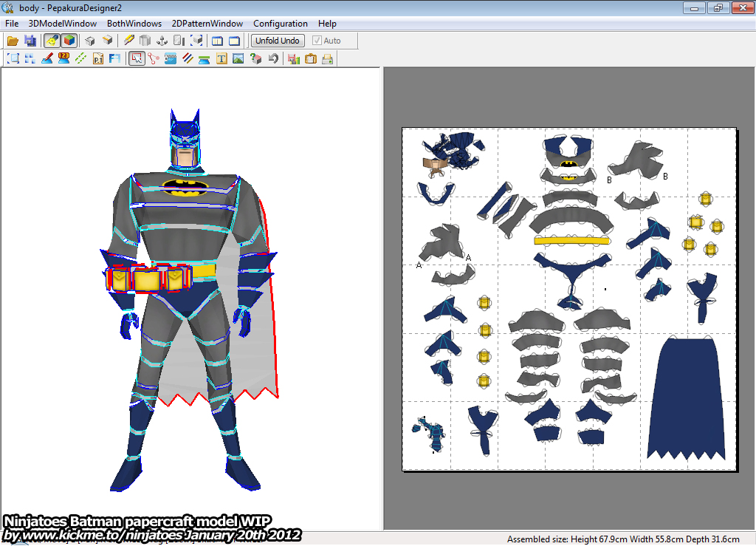Activate the select-and-move parts arrow tool
This screenshot has width=756, height=546.
[x=135, y=58]
